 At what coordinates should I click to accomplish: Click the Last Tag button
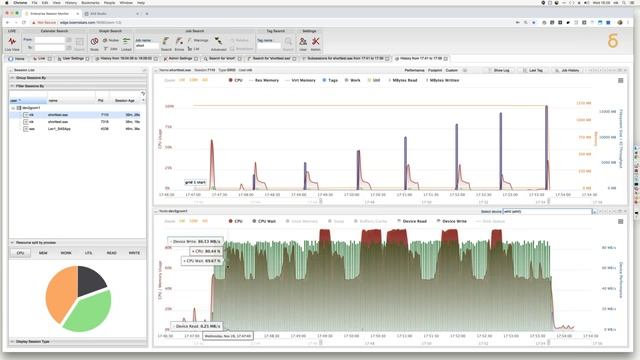pyautogui.click(x=533, y=70)
